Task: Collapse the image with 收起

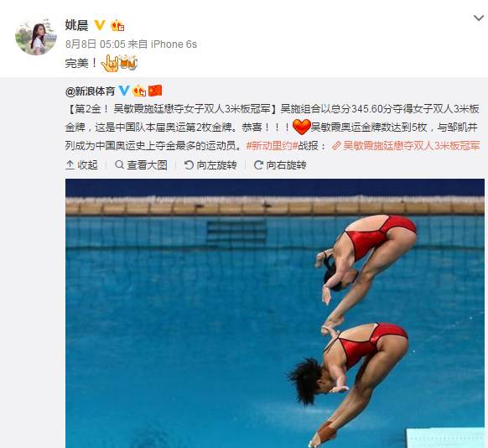Action: click(81, 165)
